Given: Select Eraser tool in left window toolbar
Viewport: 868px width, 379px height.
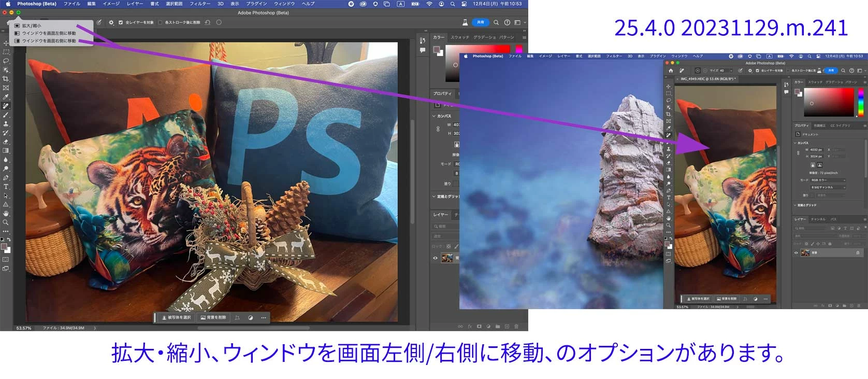Looking at the screenshot, I should (6, 142).
